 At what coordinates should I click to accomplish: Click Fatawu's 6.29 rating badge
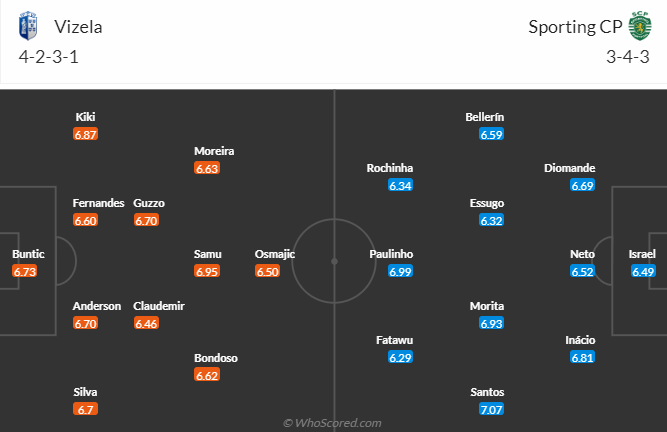tap(400, 358)
